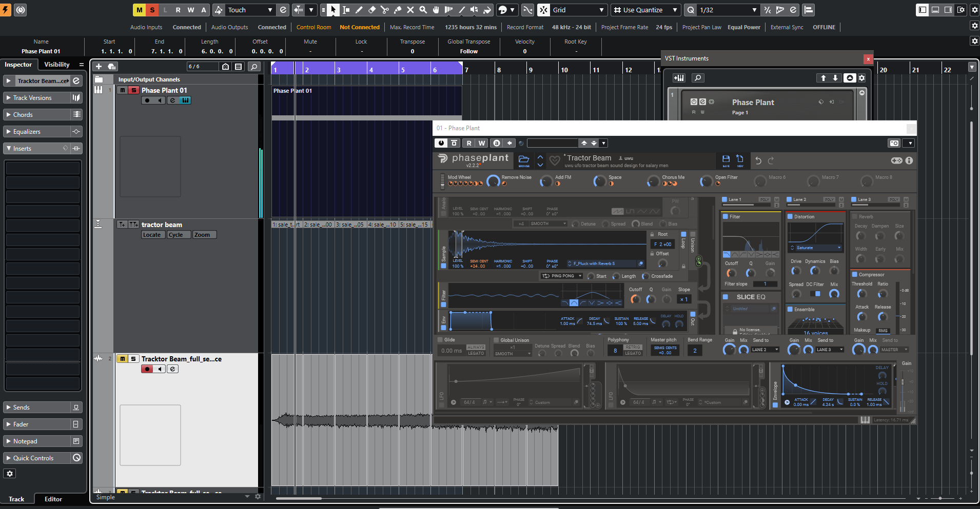Viewport: 980px width, 509px height.
Task: Choose the Draw pencil tool
Action: pyautogui.click(x=359, y=10)
